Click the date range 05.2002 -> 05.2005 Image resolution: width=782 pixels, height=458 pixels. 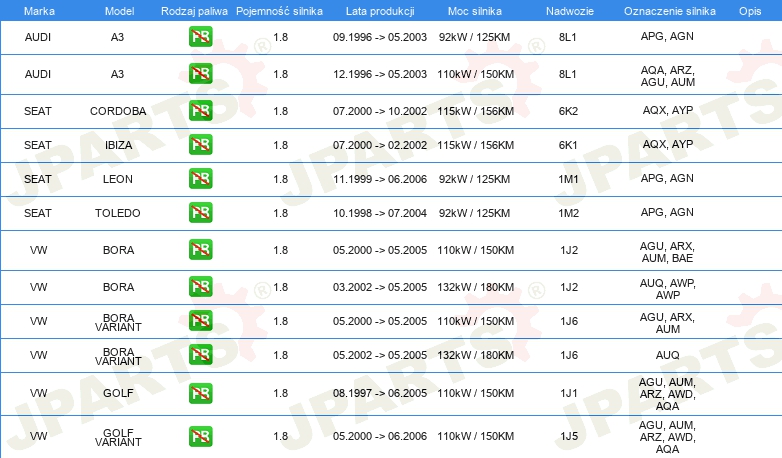380,355
